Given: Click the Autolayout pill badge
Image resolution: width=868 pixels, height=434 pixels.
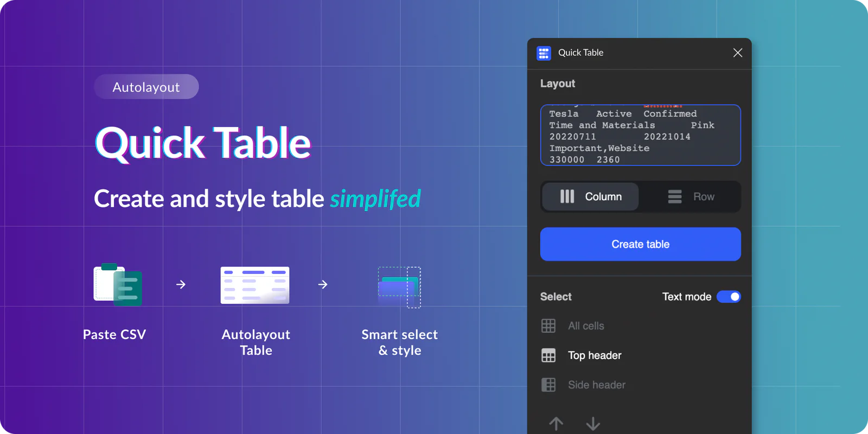Looking at the screenshot, I should (146, 87).
